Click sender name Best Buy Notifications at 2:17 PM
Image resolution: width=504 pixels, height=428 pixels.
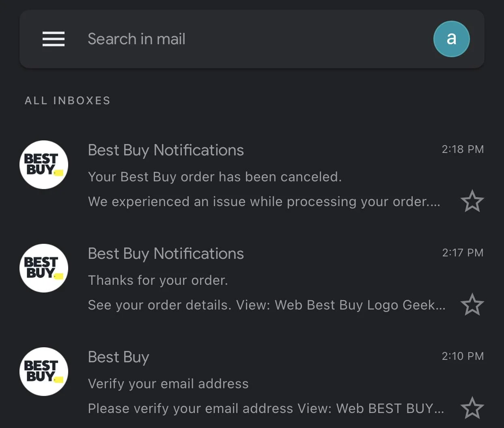[x=166, y=254]
